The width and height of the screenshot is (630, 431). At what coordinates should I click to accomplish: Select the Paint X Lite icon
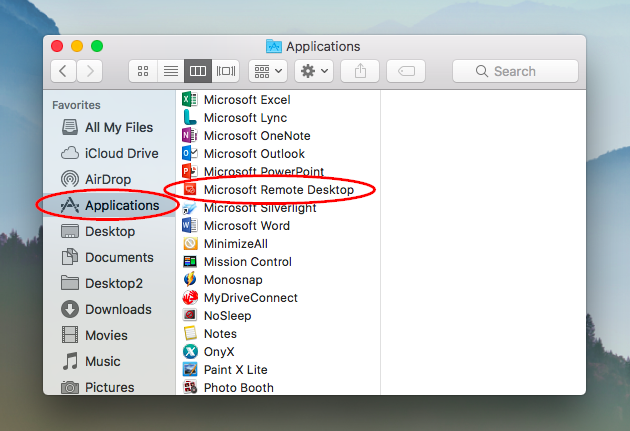click(190, 370)
